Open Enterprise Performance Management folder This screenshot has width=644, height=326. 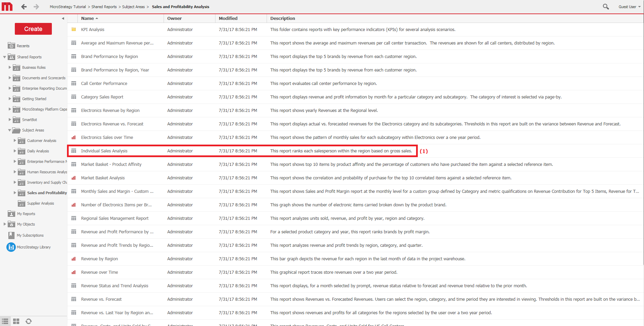click(x=47, y=161)
